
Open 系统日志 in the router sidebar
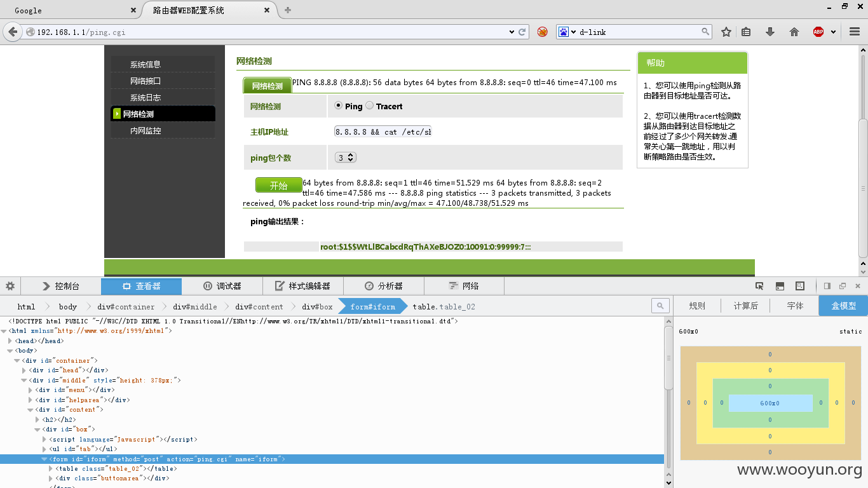coord(146,97)
